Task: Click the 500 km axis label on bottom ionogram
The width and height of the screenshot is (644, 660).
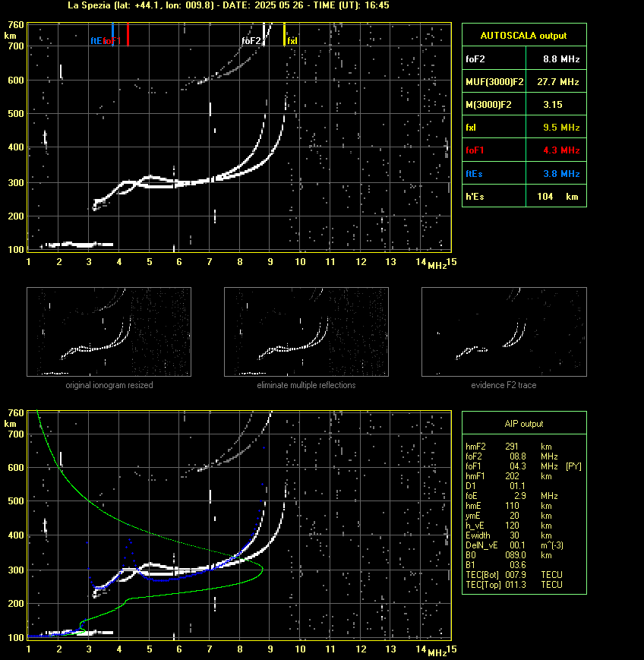Action: click(16, 501)
